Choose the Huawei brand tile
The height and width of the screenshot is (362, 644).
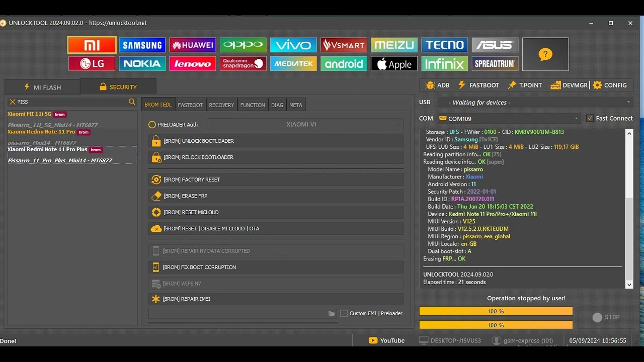[193, 45]
